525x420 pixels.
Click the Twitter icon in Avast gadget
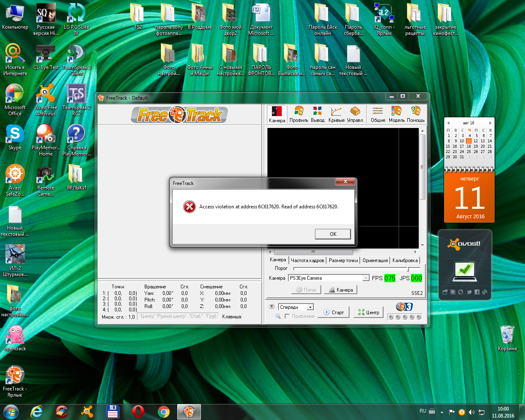pos(469,292)
